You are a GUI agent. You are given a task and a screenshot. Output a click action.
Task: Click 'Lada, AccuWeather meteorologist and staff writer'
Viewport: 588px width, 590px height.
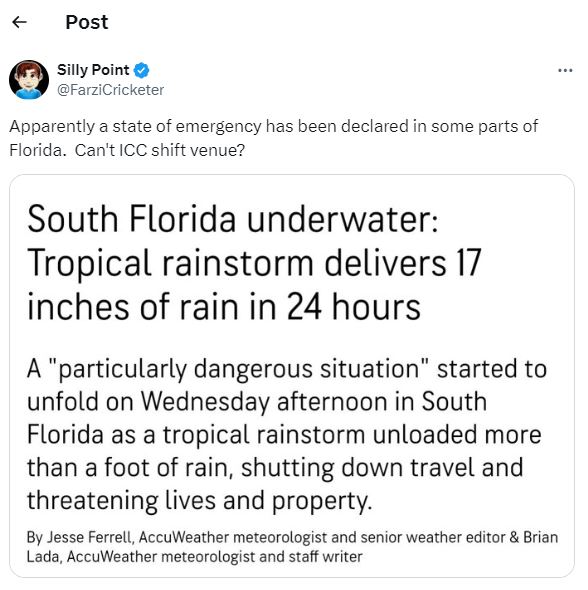[x=194, y=557]
